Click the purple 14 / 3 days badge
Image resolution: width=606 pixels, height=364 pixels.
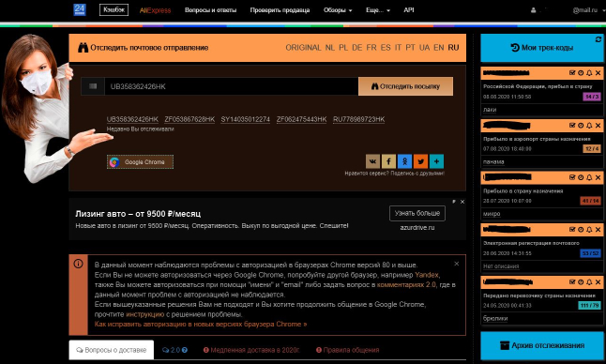pos(591,97)
